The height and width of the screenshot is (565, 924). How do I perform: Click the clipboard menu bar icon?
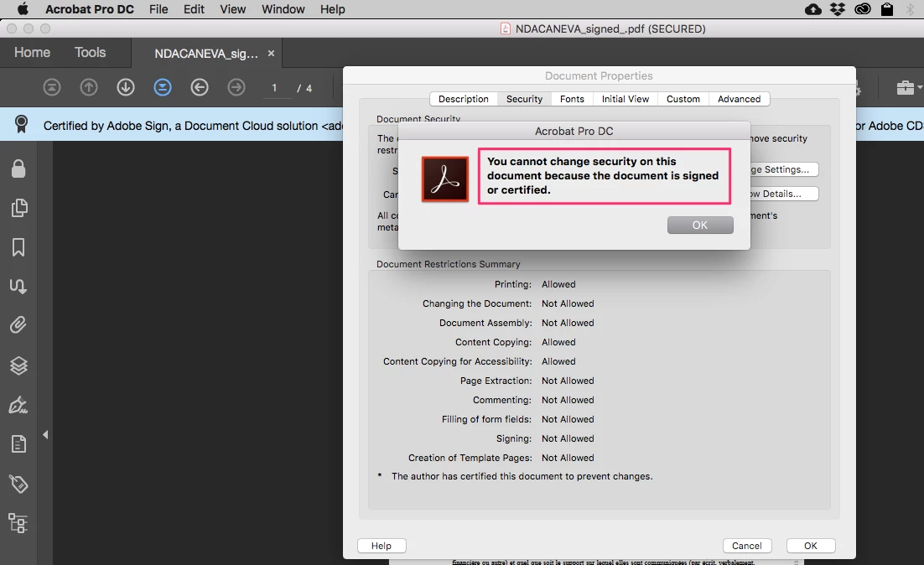pyautogui.click(x=887, y=9)
